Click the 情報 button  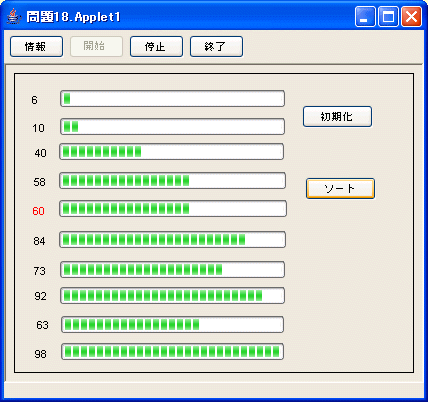click(x=36, y=47)
